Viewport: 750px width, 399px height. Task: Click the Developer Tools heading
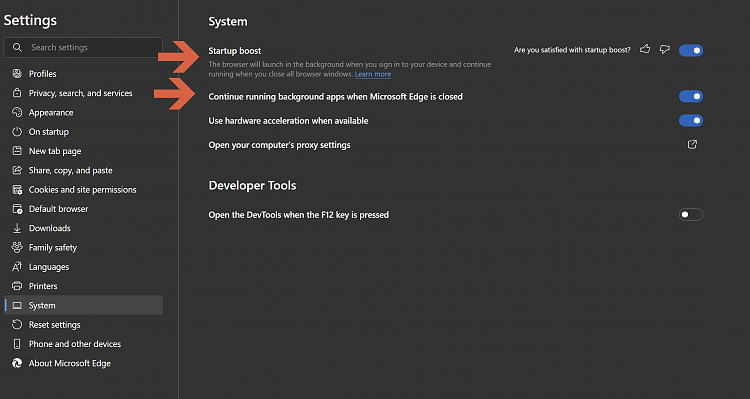[253, 186]
